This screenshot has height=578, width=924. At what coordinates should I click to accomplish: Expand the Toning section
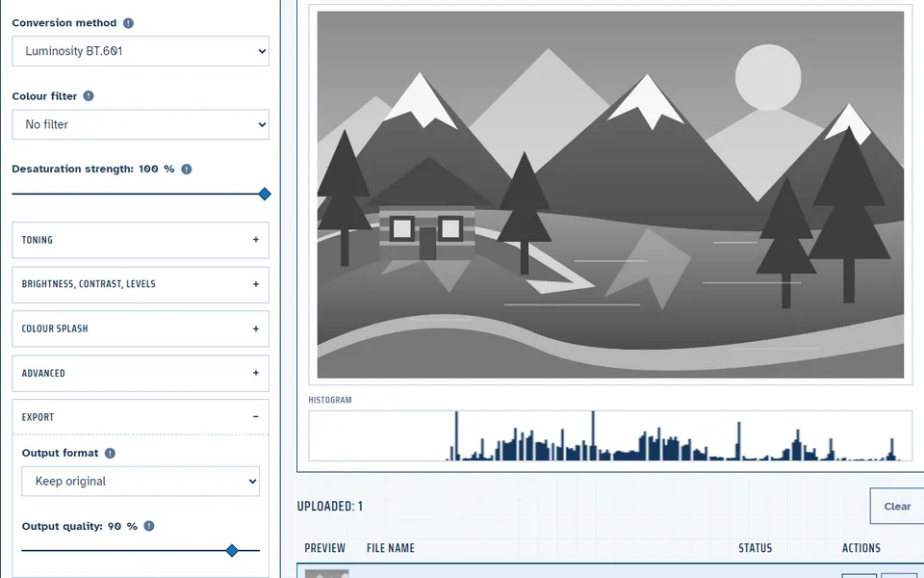tap(141, 240)
